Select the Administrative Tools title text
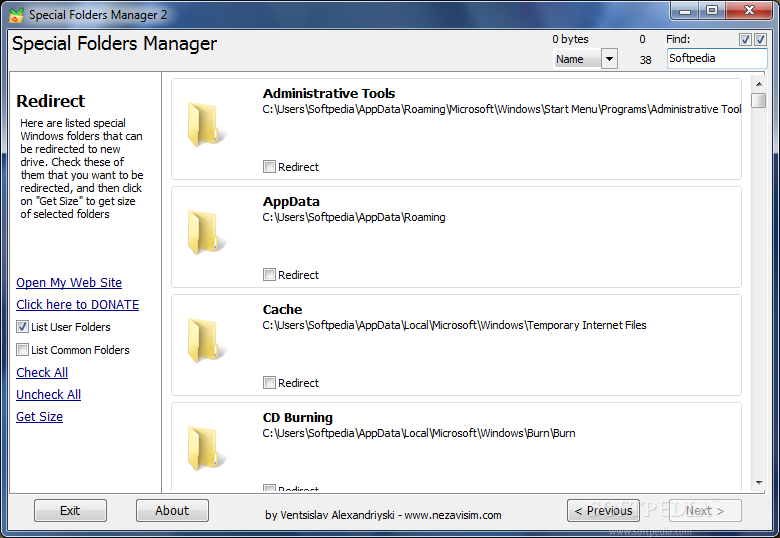The width and height of the screenshot is (780, 538). (x=329, y=93)
